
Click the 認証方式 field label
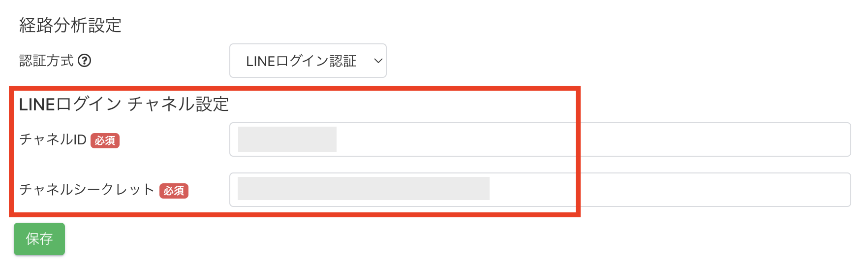click(46, 61)
